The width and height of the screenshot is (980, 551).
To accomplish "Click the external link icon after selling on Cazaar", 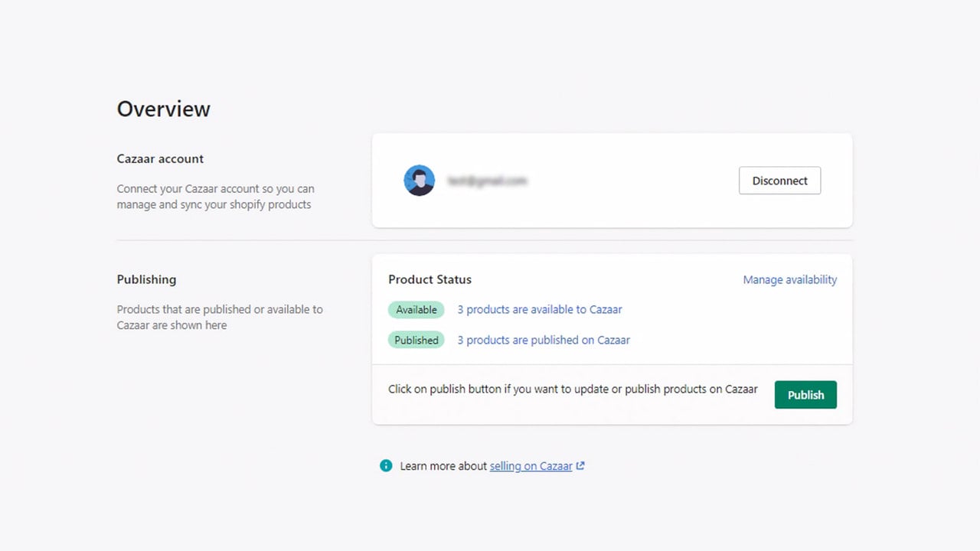I will [x=580, y=465].
